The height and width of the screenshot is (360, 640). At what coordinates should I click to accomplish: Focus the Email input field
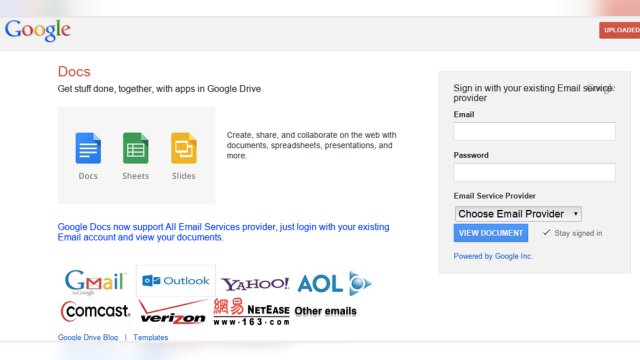coord(534,131)
